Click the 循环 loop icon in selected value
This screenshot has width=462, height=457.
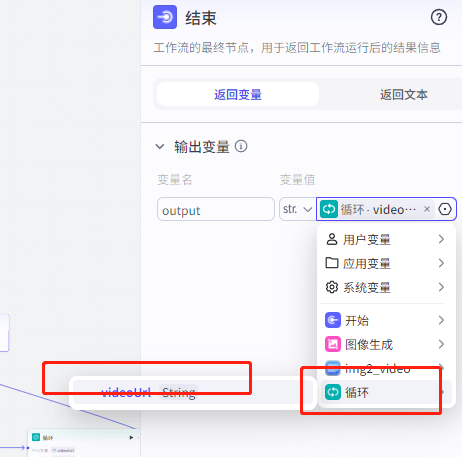point(329,209)
